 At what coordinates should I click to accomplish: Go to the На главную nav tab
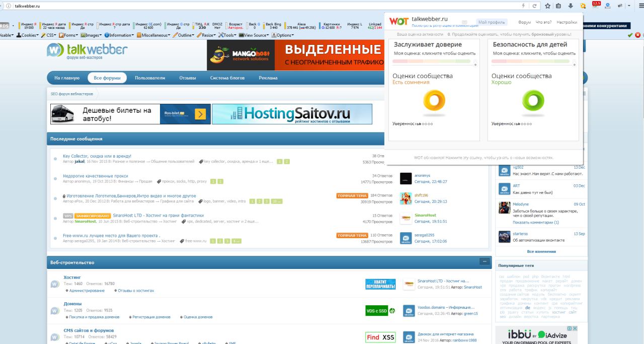pos(67,78)
